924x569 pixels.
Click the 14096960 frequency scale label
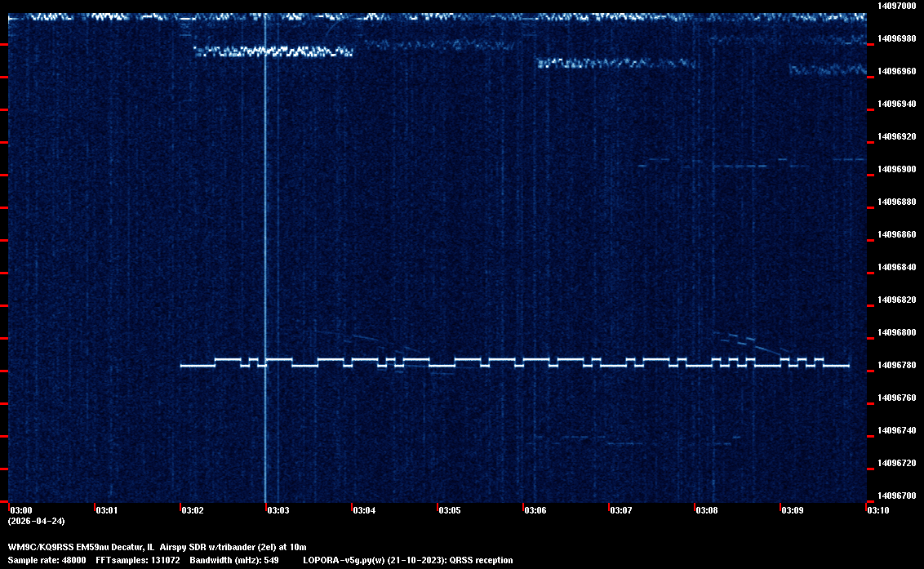(896, 71)
